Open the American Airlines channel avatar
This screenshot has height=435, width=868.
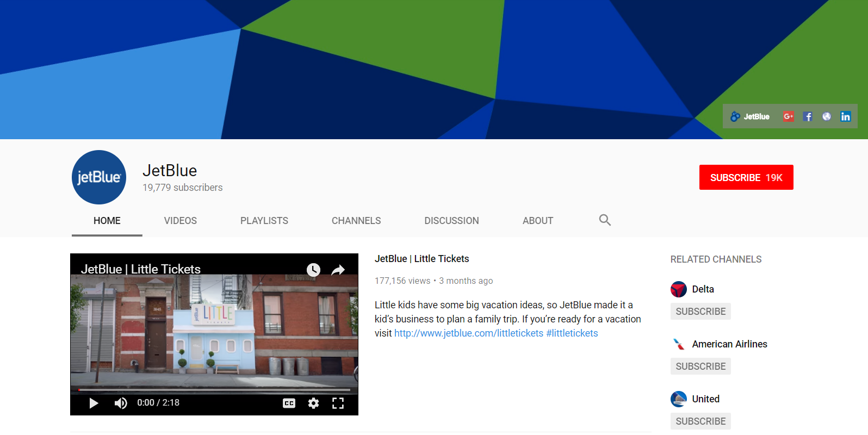point(679,344)
